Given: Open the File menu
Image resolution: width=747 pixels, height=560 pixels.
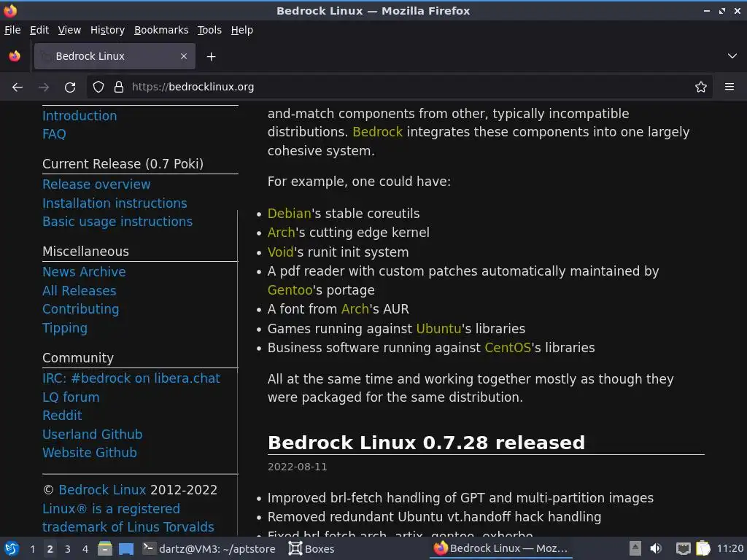Looking at the screenshot, I should [12, 30].
